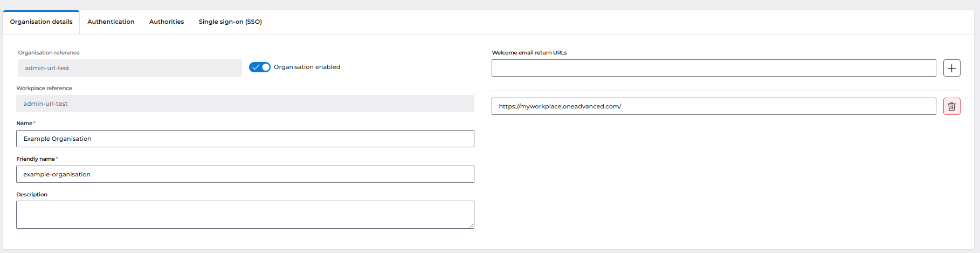
Task: Delete the myworkplace.oneadvanced.com URL with trash icon
Action: click(x=951, y=106)
